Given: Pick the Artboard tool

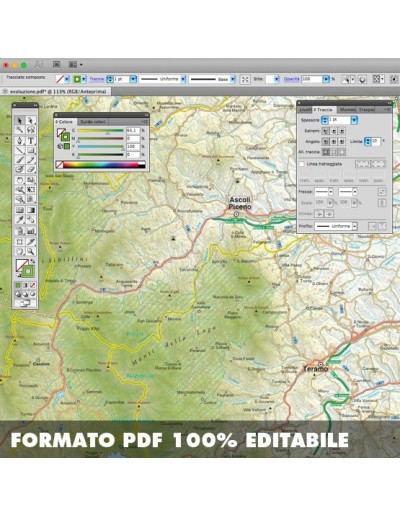Looking at the screenshot, I should 20,241.
